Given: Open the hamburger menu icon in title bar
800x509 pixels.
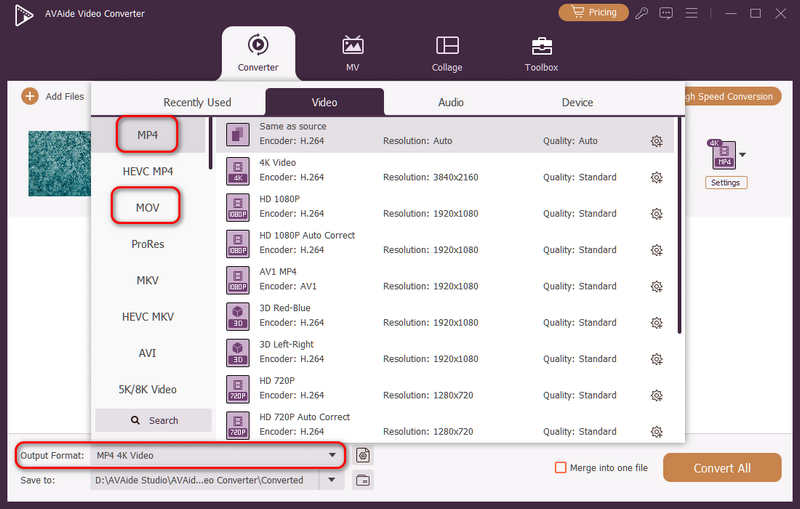Looking at the screenshot, I should [x=691, y=13].
